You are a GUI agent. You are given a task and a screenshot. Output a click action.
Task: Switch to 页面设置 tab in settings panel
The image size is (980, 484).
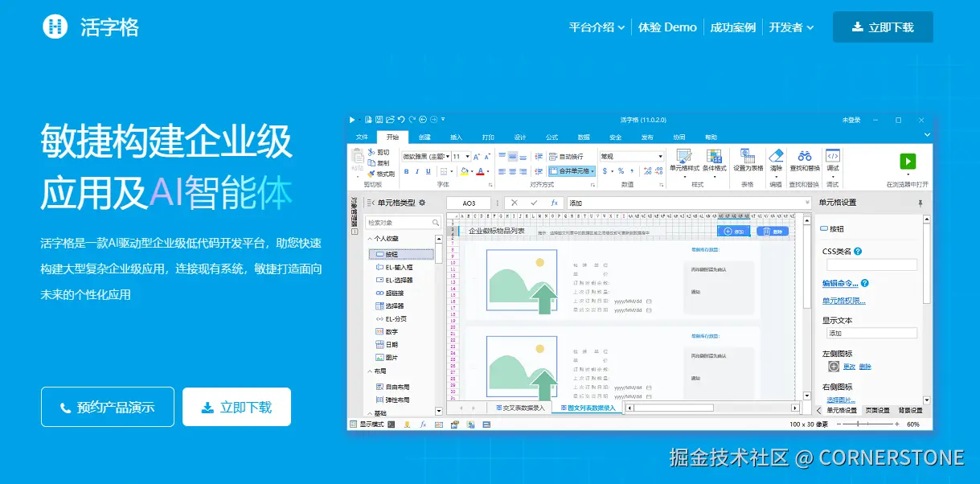(x=876, y=410)
